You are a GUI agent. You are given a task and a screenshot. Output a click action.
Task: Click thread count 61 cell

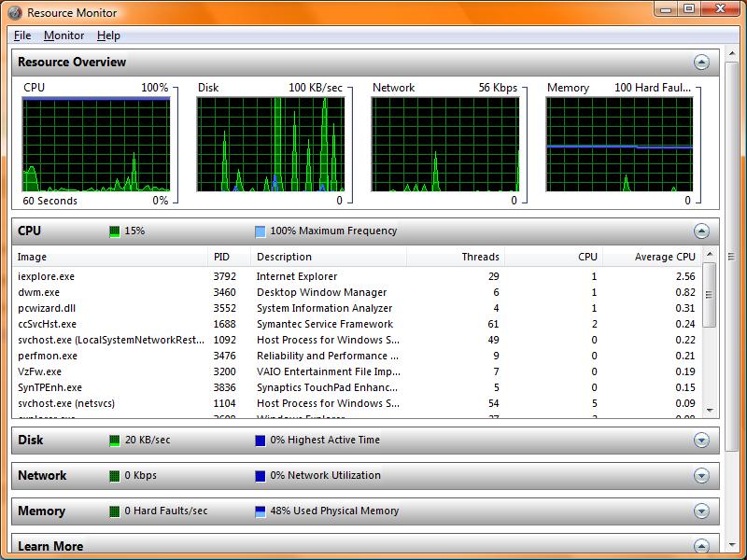pos(493,324)
